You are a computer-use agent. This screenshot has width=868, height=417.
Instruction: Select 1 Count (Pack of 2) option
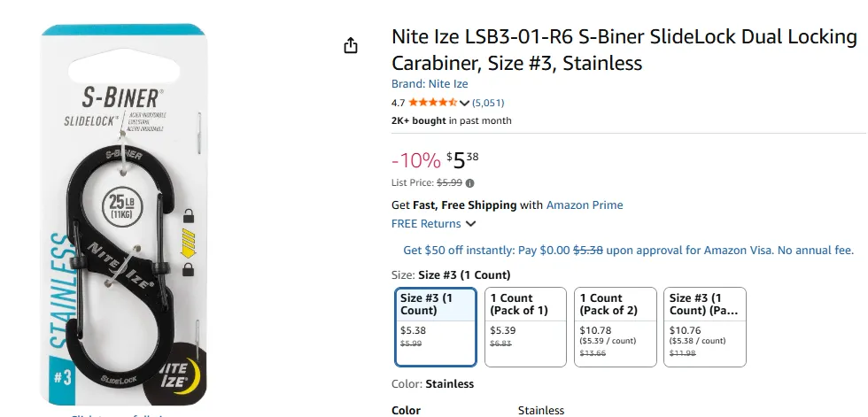[x=615, y=327]
